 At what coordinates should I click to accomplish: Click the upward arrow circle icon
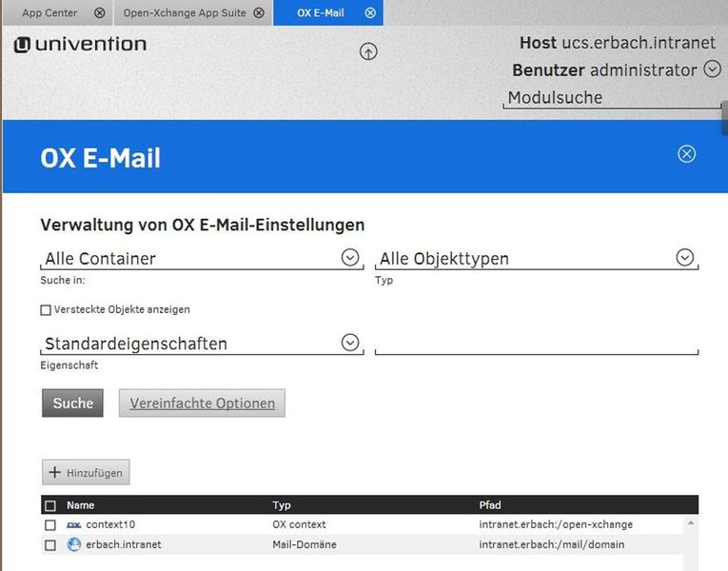click(x=368, y=51)
